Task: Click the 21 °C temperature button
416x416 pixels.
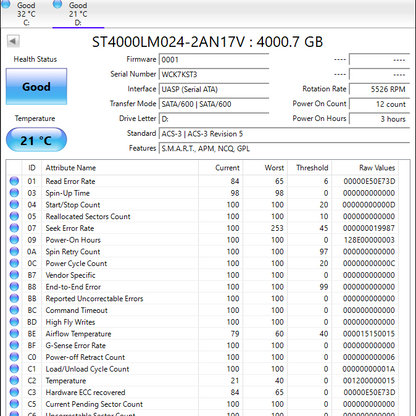Action: pyautogui.click(x=36, y=140)
